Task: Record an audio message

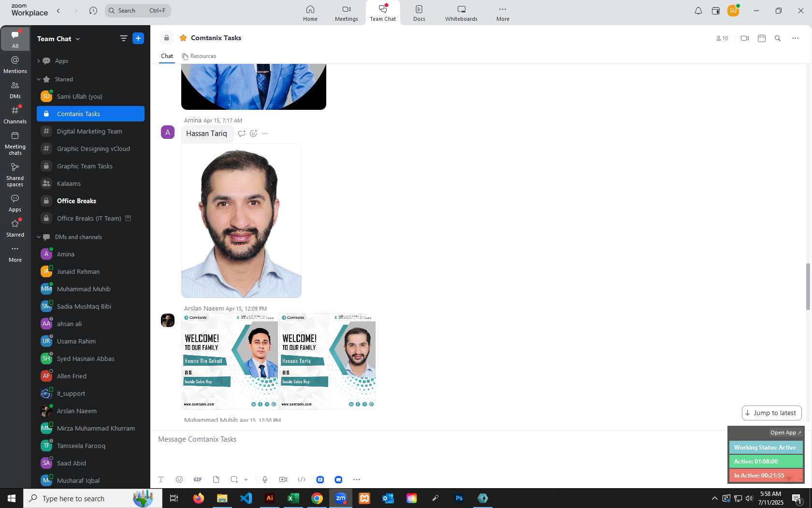Action: [x=265, y=479]
